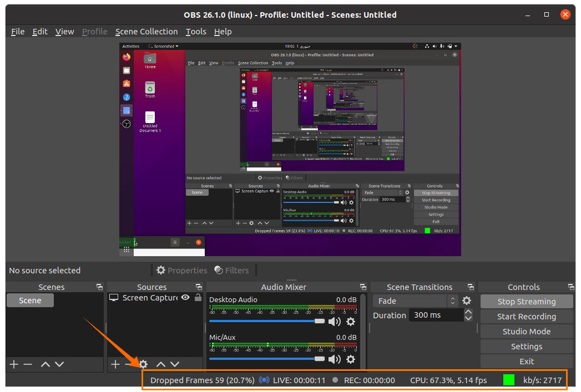
Task: Click the "CPU: 67.3%, 5.14 fps" status text
Action: coord(448,380)
